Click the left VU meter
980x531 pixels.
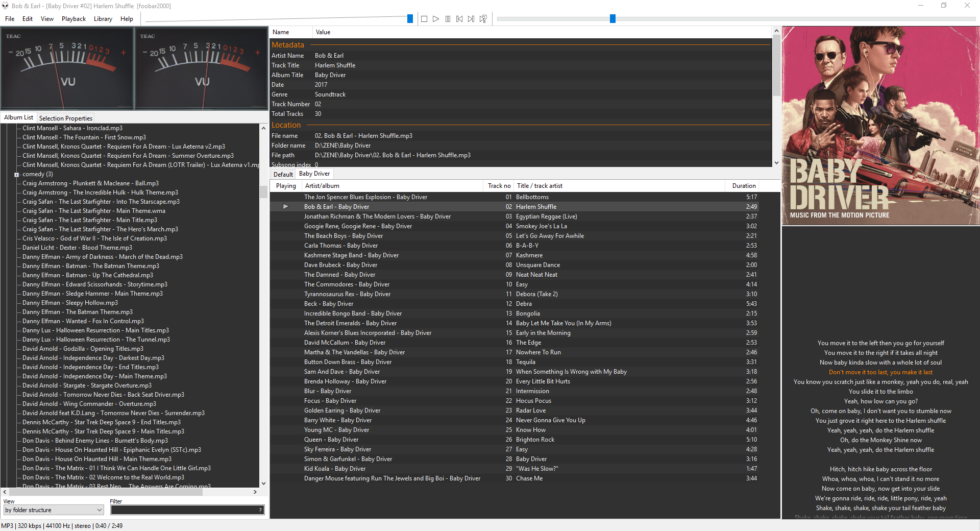pos(67,68)
